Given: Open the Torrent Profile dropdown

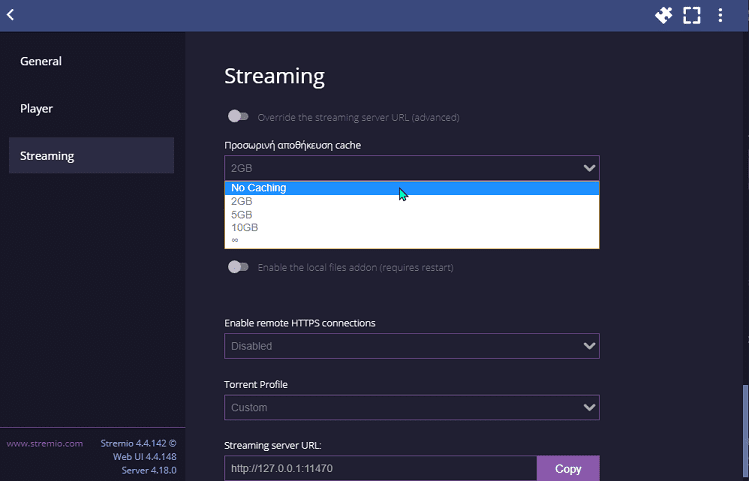Looking at the screenshot, I should point(412,407).
